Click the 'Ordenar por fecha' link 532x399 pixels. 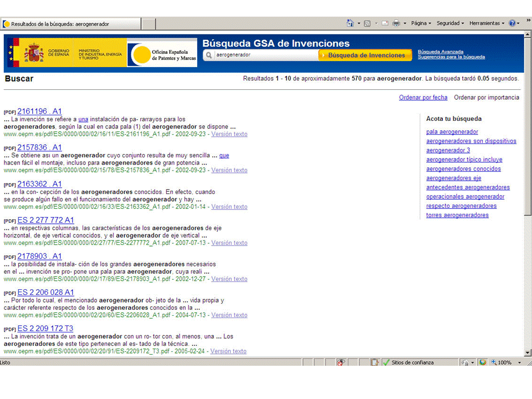click(423, 98)
